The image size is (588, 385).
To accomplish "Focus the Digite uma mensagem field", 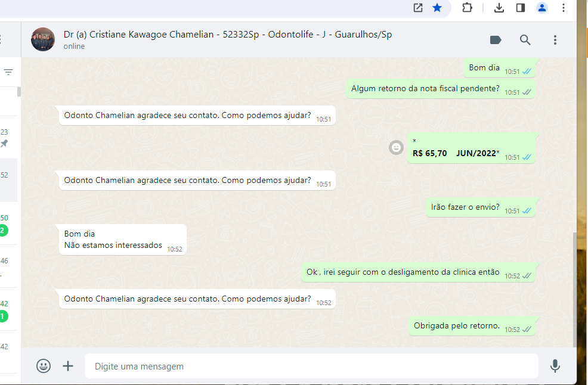I will pos(311,366).
